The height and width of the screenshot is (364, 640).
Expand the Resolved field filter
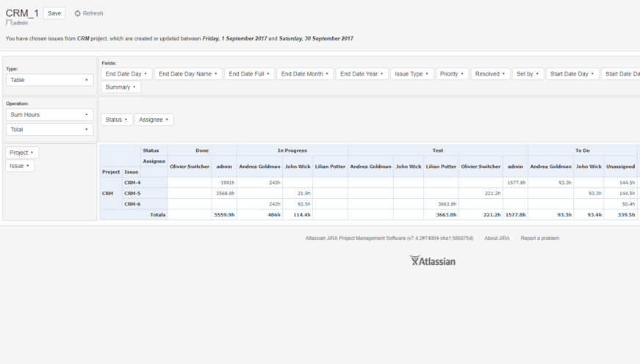point(490,74)
